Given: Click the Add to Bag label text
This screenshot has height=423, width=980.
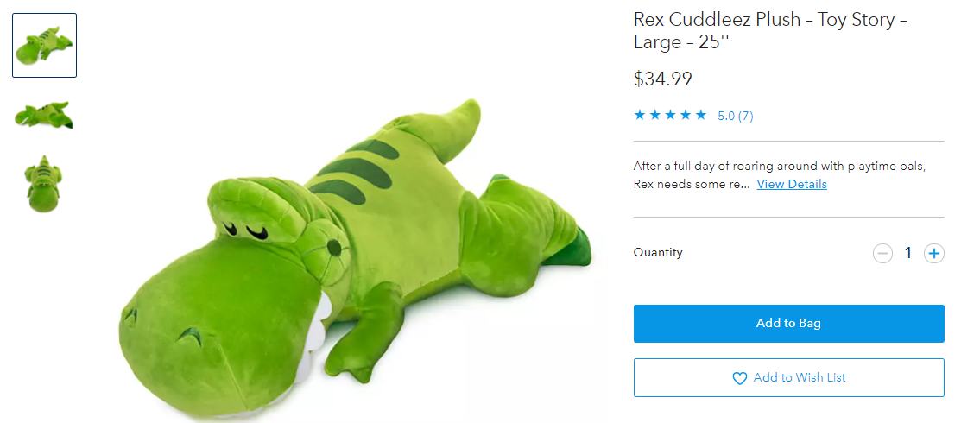Looking at the screenshot, I should pyautogui.click(x=788, y=324).
